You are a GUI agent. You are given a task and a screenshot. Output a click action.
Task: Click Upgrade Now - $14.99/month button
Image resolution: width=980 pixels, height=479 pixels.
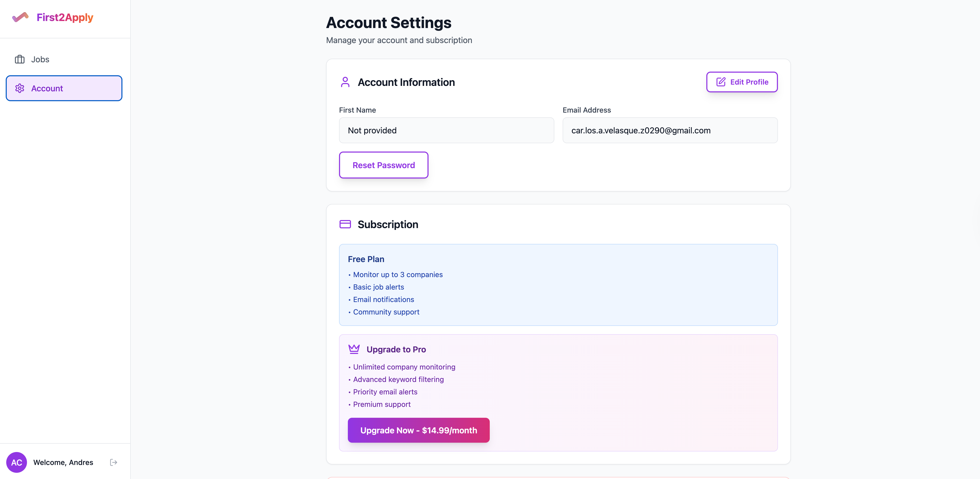[418, 430]
